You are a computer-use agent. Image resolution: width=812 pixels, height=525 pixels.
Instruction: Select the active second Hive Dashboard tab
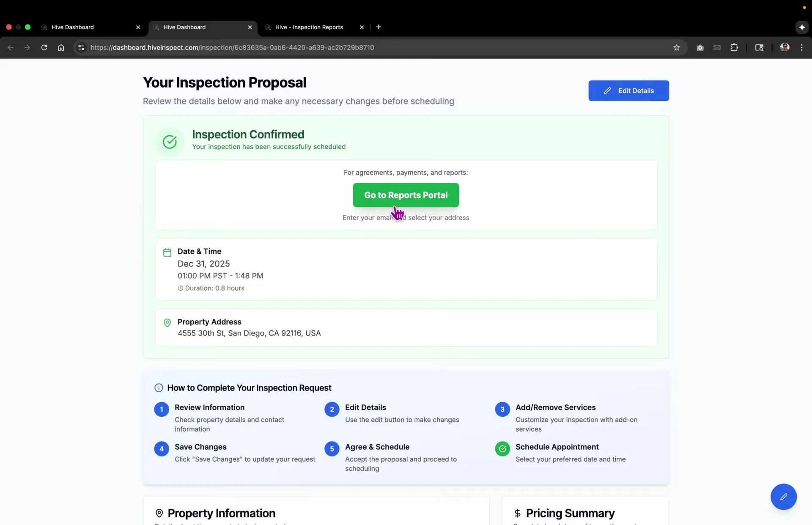[203, 27]
